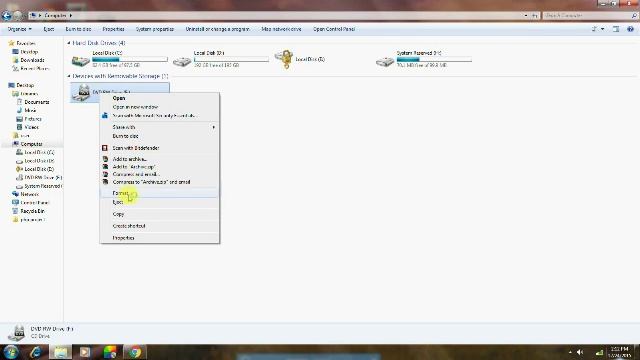Click Map network drive in toolbar

coord(281,29)
